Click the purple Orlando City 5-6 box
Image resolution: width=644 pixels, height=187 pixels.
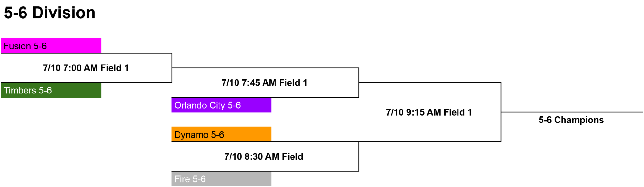pyautogui.click(x=221, y=105)
